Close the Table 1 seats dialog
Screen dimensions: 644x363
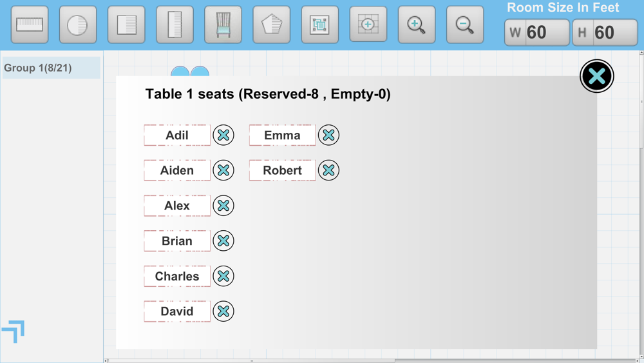pyautogui.click(x=597, y=76)
